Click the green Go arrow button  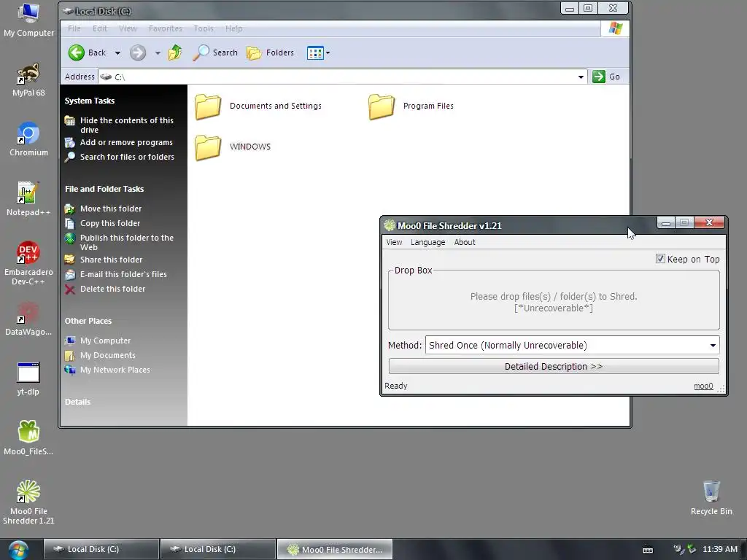(599, 77)
